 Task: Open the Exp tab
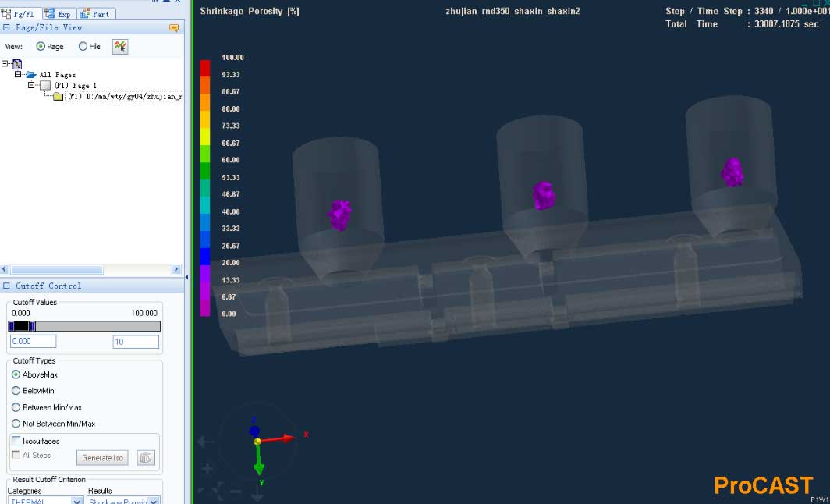[59, 14]
